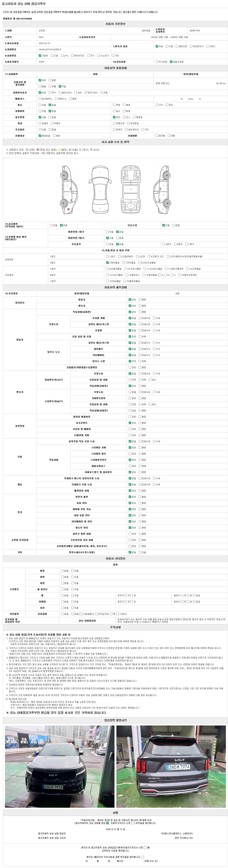The height and width of the screenshot is (868, 228).
Task: Check the 1.후드 panel checkbox
Action: 107,256
